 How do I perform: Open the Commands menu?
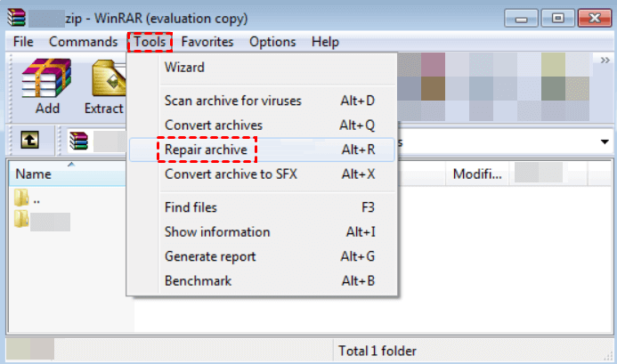coord(84,42)
